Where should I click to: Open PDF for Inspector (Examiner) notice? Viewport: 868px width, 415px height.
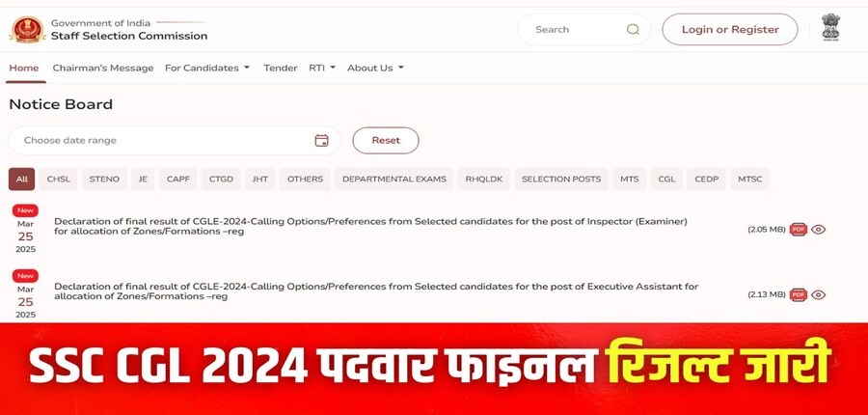(799, 230)
